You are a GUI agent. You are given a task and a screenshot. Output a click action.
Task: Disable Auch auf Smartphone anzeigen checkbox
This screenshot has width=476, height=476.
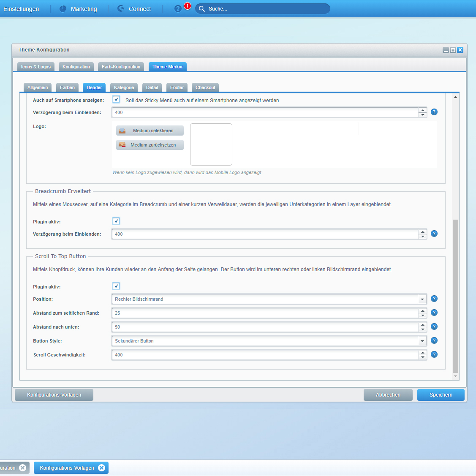tap(116, 100)
